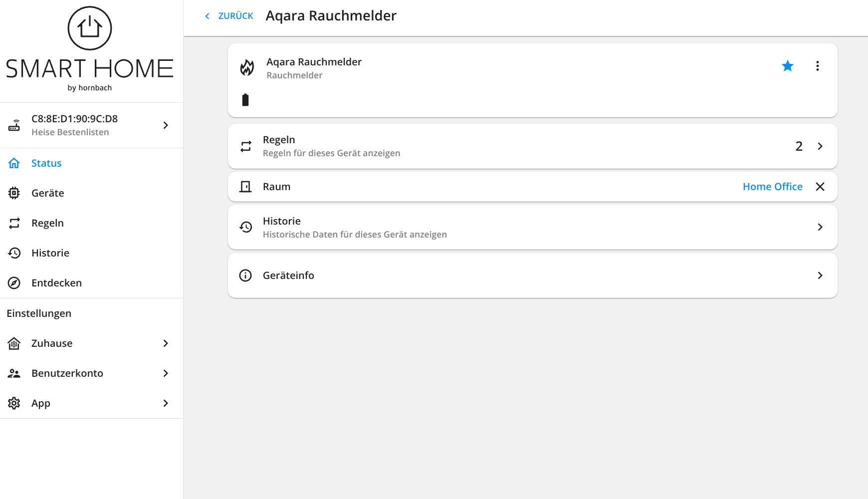Click the smoke detector flame icon
The width and height of the screenshot is (868, 499).
(x=247, y=68)
